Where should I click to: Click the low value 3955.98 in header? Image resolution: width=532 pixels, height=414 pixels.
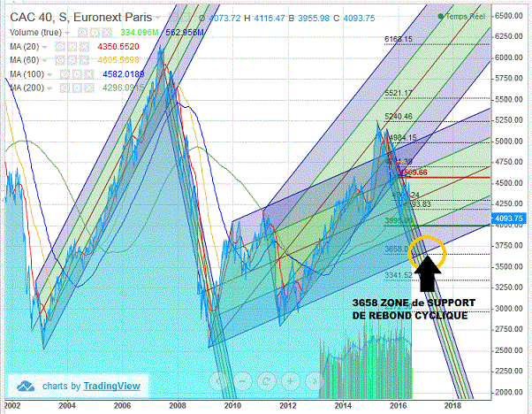[314, 18]
